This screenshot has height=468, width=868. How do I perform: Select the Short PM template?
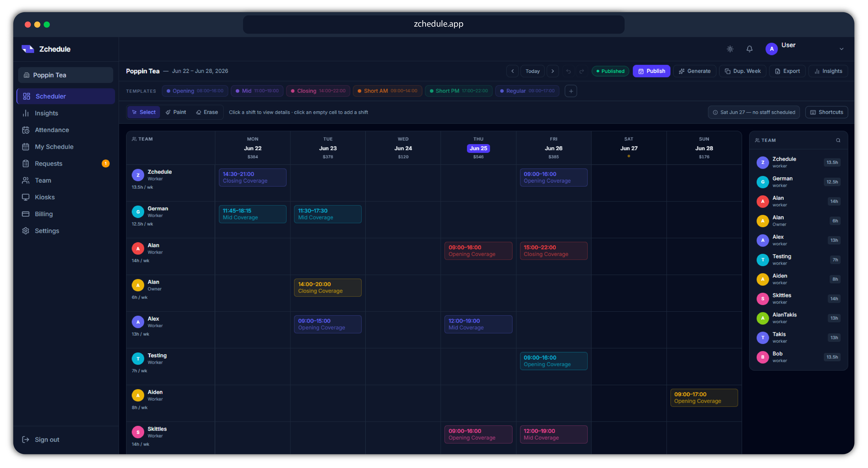click(x=459, y=91)
